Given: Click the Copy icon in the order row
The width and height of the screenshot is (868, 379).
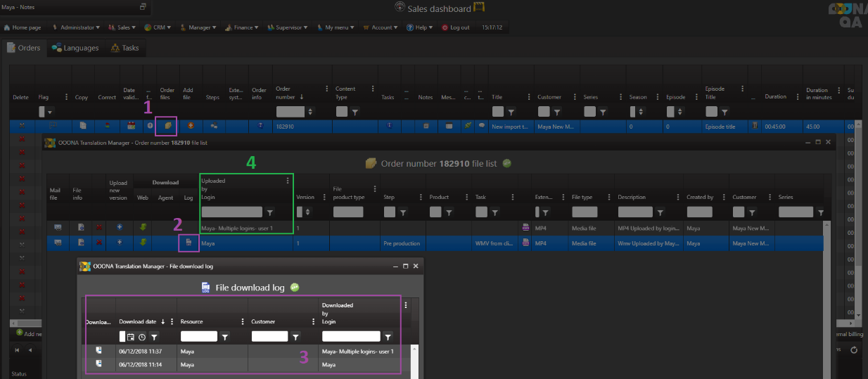Looking at the screenshot, I should click(x=83, y=126).
